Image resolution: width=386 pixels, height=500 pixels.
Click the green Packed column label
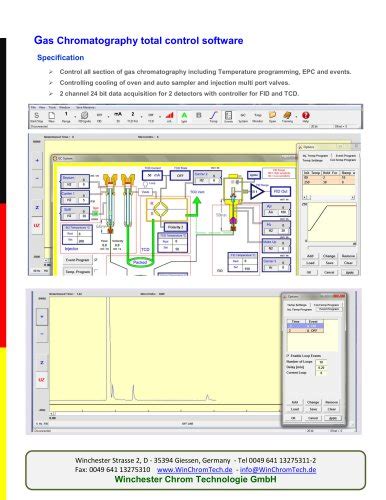140,262
